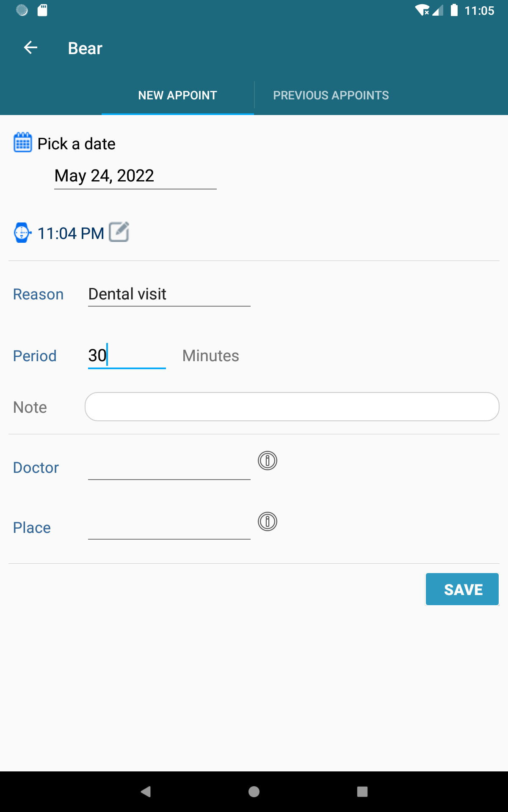Tap the empty Note text box

[x=292, y=407]
